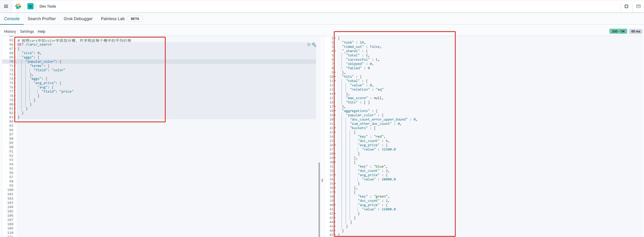Click the Chinese comment line 65
Viewport: 644px width, 237px height.
pyautogui.click(x=74, y=40)
